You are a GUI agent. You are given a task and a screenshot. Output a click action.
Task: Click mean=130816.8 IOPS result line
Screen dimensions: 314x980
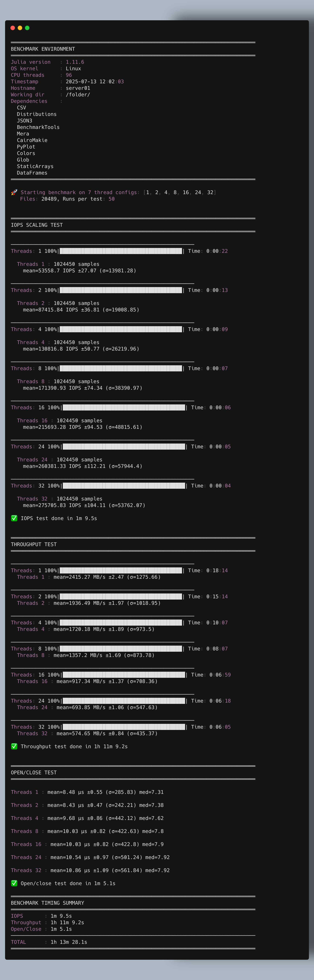point(81,349)
